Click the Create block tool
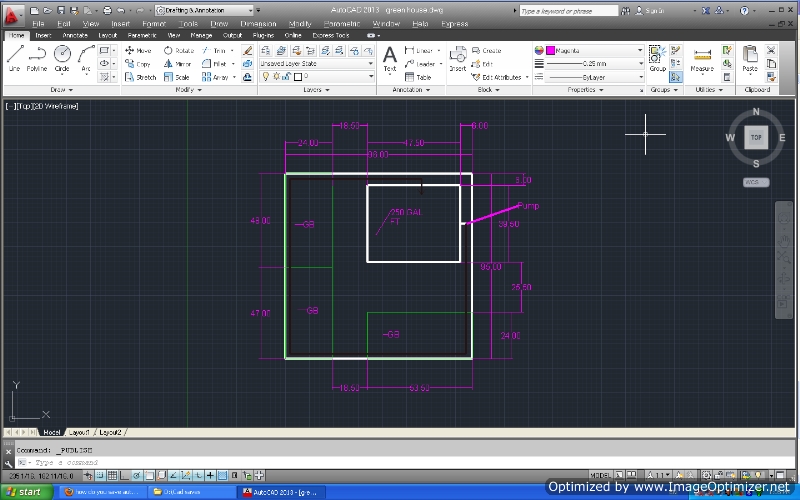The height and width of the screenshot is (500, 800). pyautogui.click(x=487, y=50)
